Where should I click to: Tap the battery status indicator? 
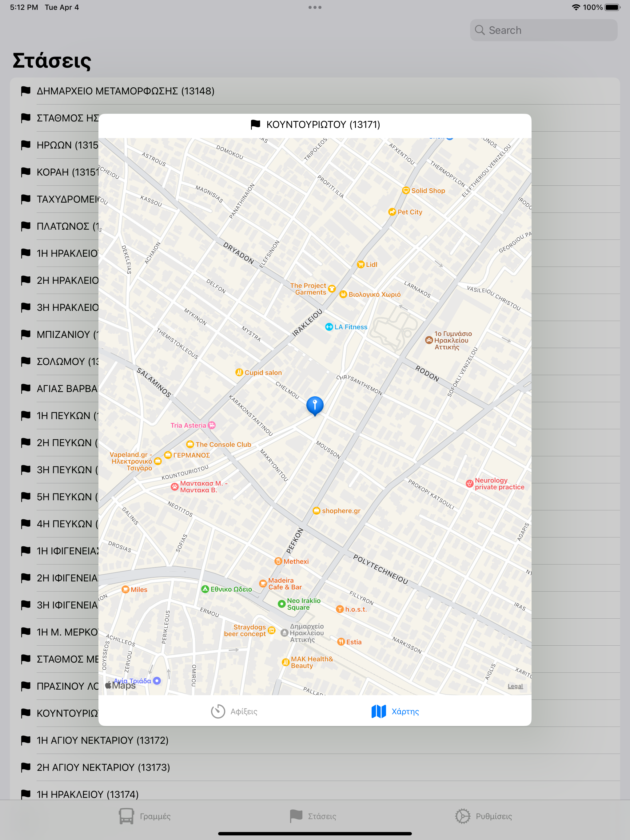[612, 7]
